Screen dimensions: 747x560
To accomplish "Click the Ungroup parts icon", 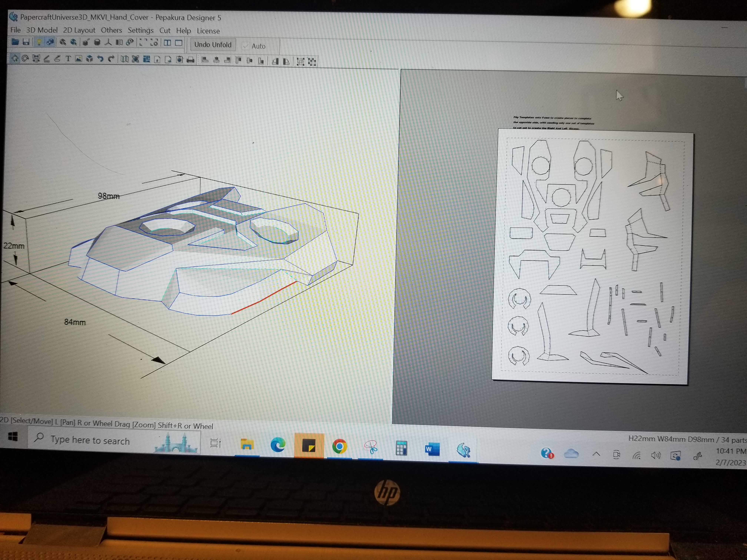I will (x=312, y=62).
